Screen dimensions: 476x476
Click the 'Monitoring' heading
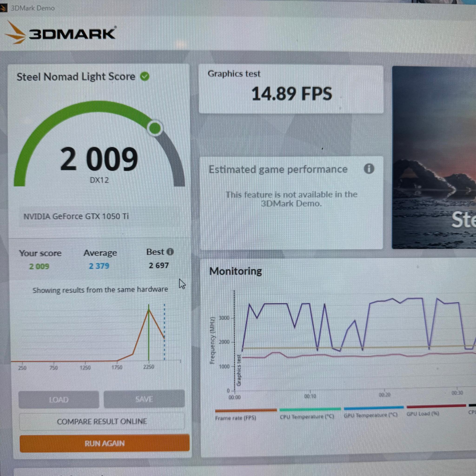click(235, 271)
